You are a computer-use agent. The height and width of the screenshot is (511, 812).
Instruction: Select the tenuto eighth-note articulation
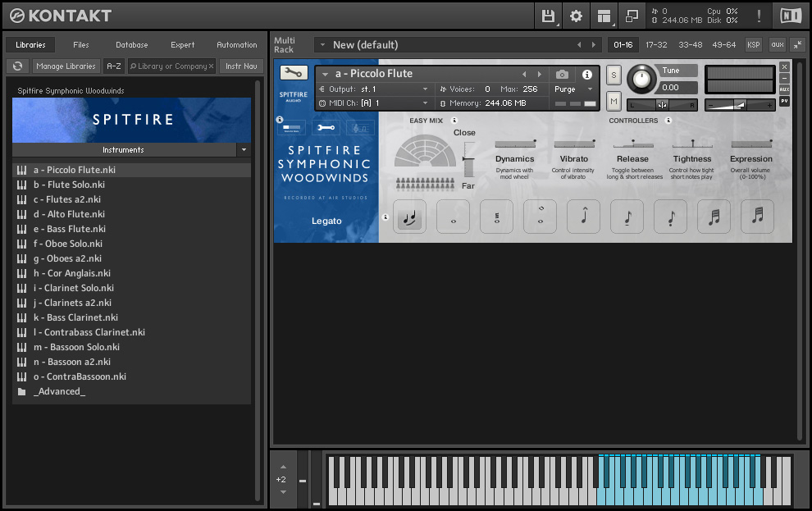tap(627, 217)
